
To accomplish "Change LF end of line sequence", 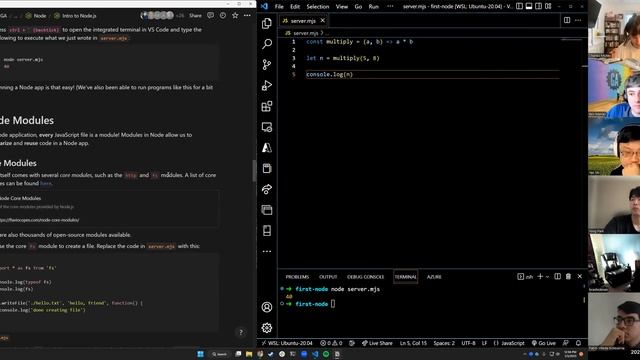I will point(484,343).
